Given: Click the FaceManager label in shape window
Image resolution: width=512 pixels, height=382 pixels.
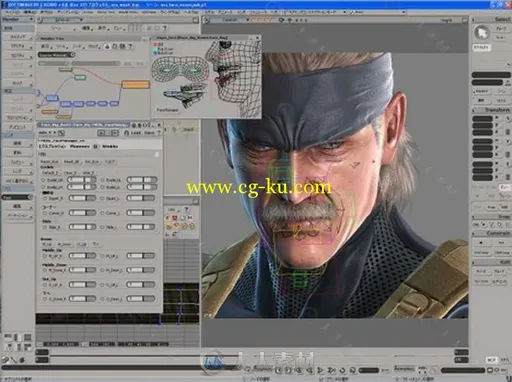Looking at the screenshot, I should (x=167, y=110).
